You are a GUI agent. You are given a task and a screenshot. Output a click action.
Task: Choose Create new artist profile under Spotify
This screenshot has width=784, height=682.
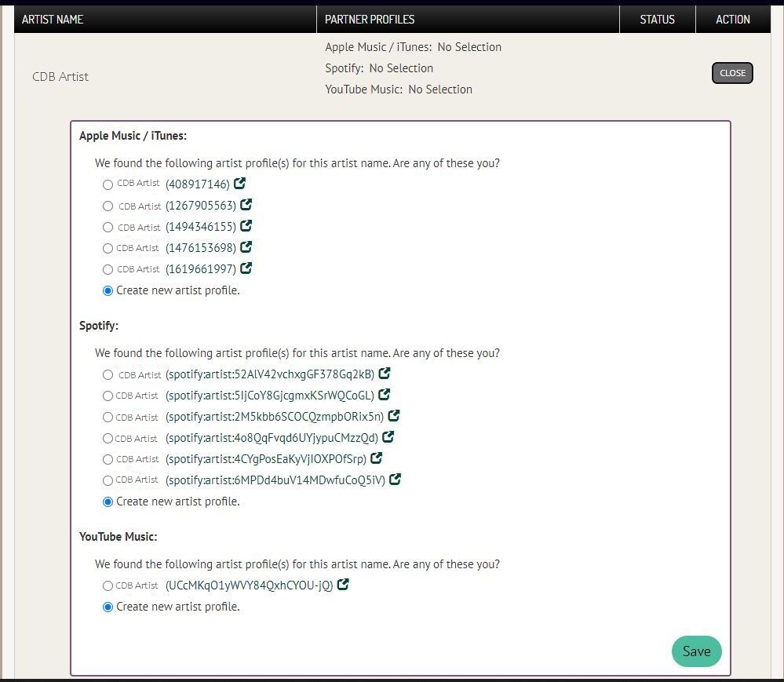pos(108,501)
